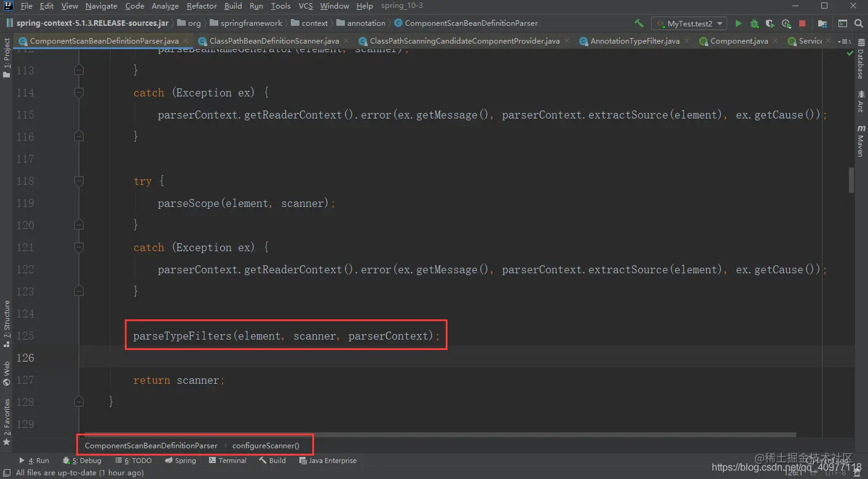Open the Build tool window at bottom
This screenshot has height=479, width=868.
(272, 461)
